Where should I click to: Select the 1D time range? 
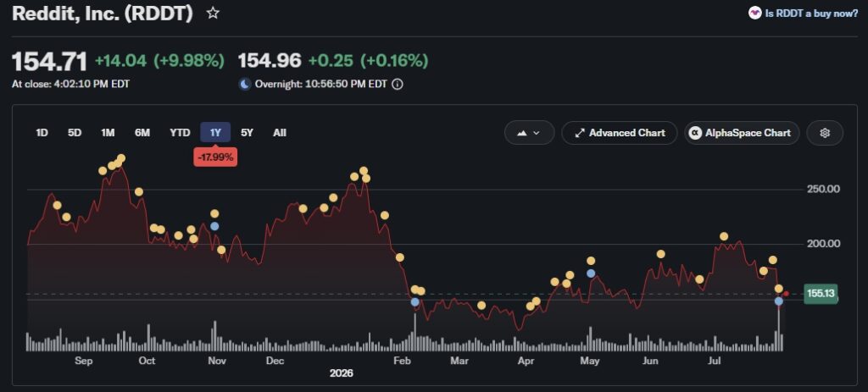(42, 133)
